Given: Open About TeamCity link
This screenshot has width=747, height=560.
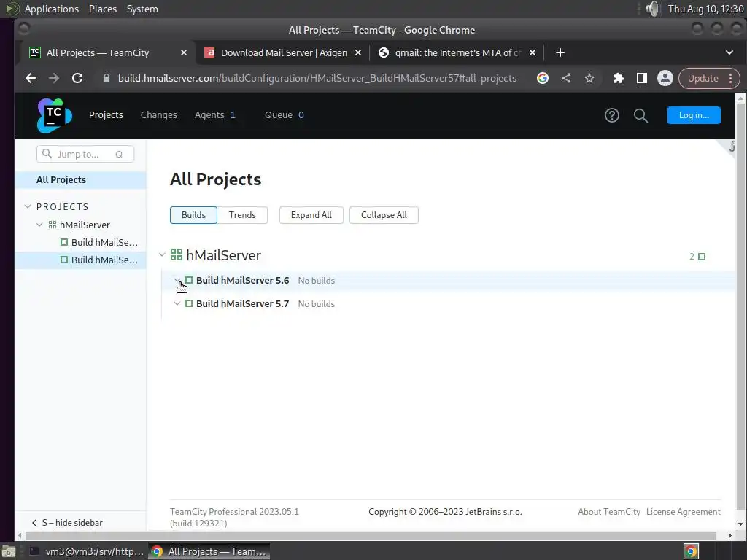Looking at the screenshot, I should [609, 512].
